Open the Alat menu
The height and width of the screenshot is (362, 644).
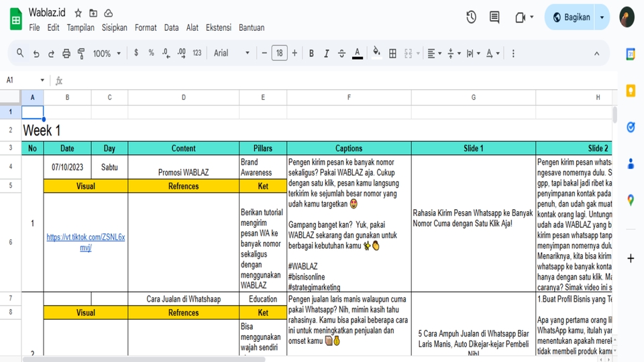(x=193, y=27)
